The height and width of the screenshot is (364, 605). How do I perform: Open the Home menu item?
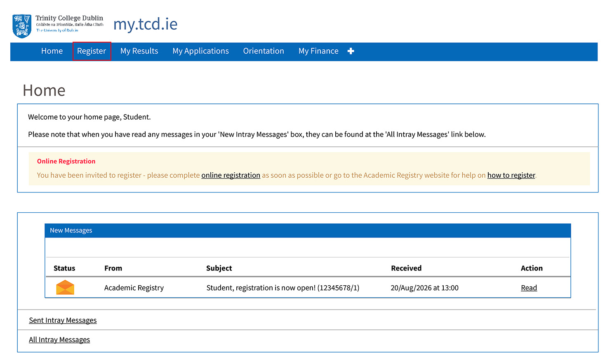(52, 51)
